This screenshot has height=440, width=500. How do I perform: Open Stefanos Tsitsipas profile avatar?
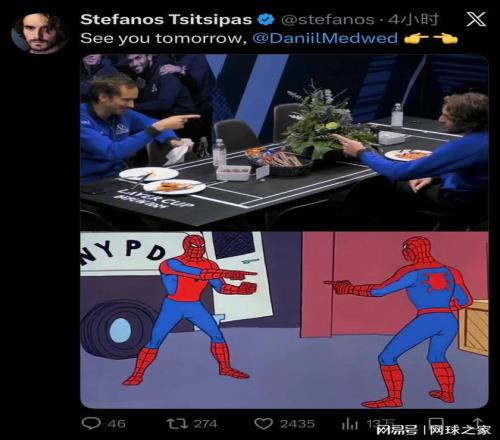(39, 33)
